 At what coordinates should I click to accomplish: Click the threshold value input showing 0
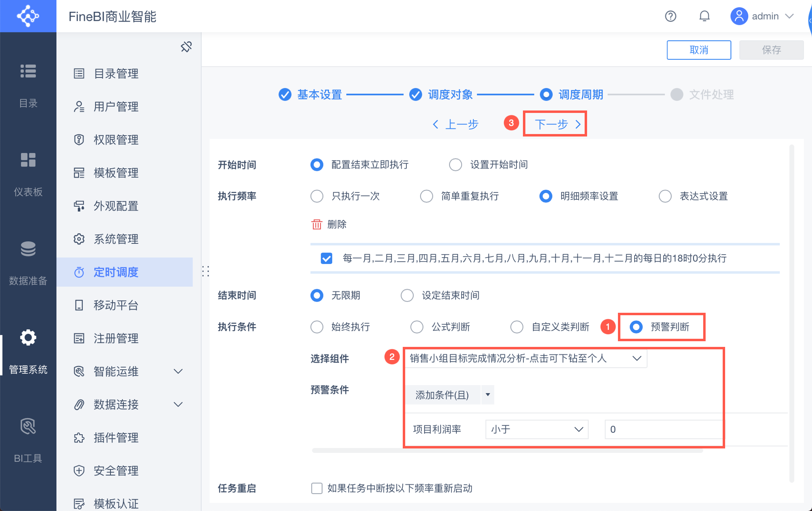click(x=663, y=429)
